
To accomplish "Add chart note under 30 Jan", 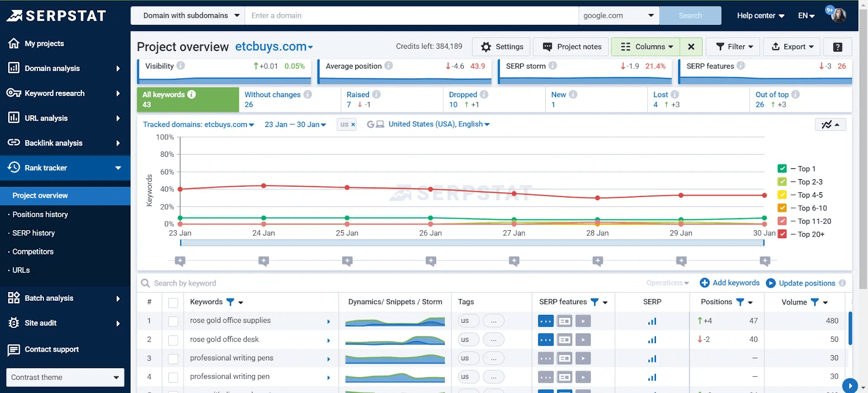I will [x=765, y=261].
